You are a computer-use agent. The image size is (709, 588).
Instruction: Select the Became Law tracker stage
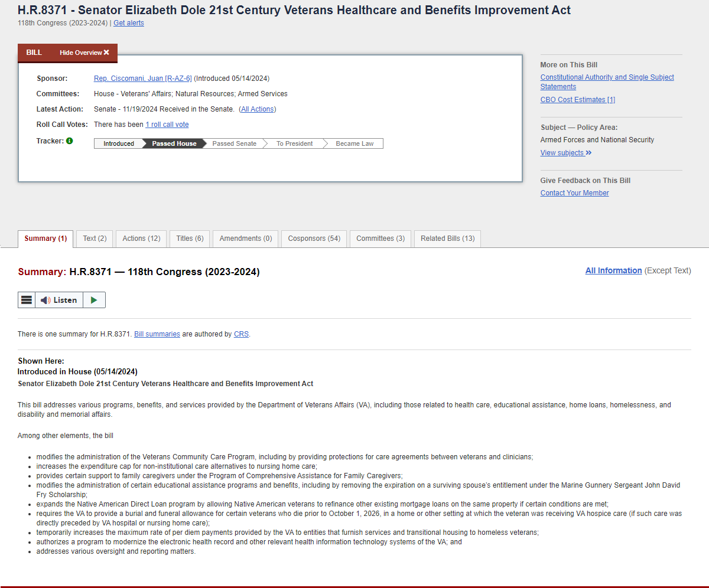tap(354, 143)
